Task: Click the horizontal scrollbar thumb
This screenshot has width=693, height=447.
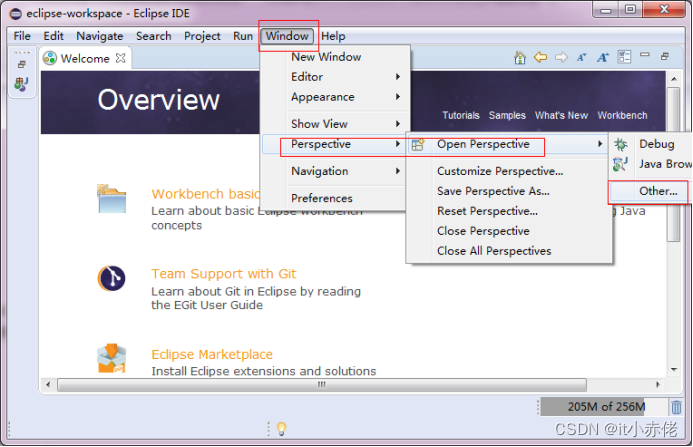Action: pyautogui.click(x=322, y=385)
